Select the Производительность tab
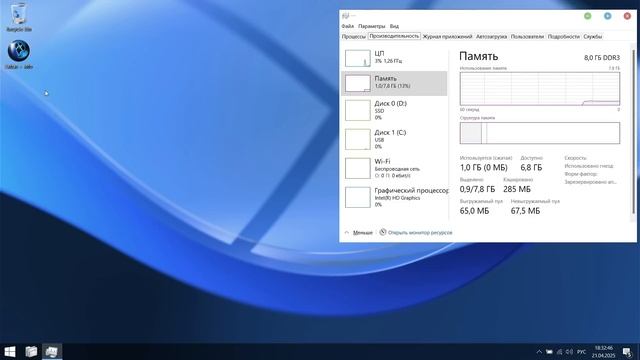640x360 pixels. pos(394,36)
